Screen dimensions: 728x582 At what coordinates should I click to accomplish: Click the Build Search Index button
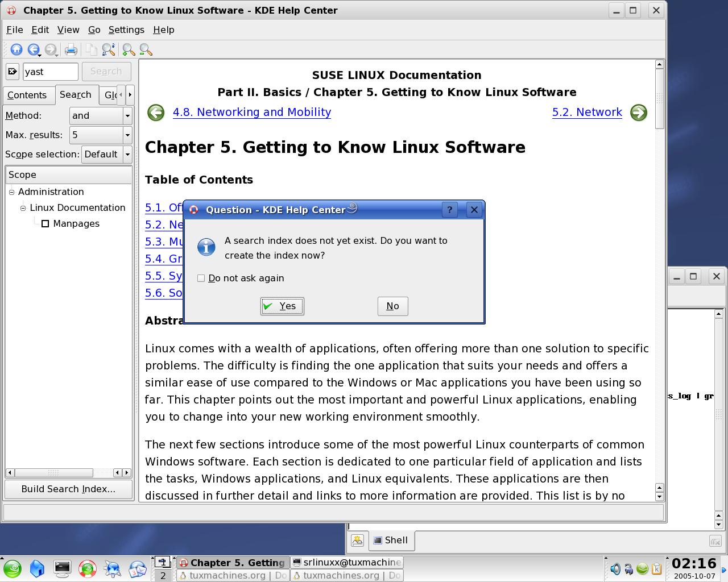point(68,489)
